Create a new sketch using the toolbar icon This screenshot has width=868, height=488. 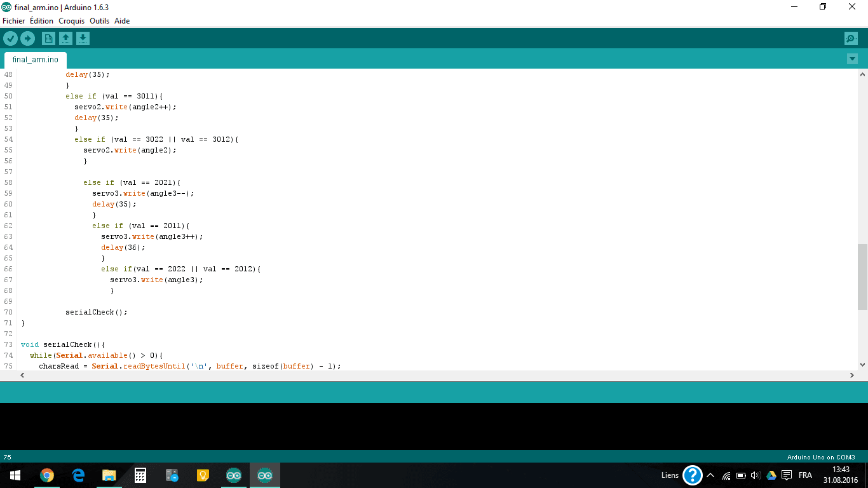click(x=48, y=38)
